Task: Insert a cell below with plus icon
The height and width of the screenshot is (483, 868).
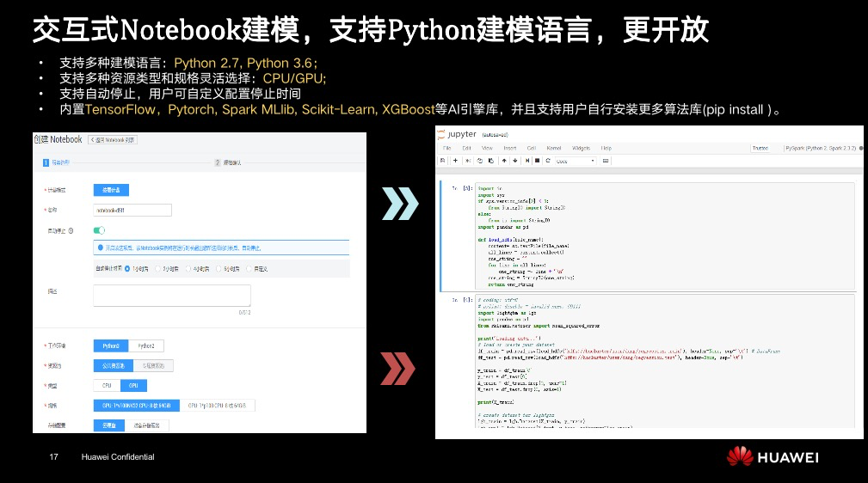Action: [455, 161]
